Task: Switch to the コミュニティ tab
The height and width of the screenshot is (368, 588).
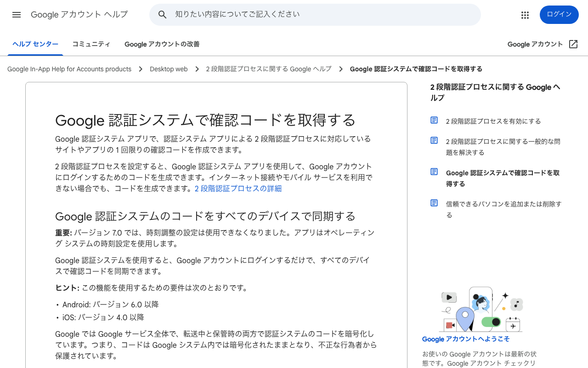Action: click(x=91, y=44)
